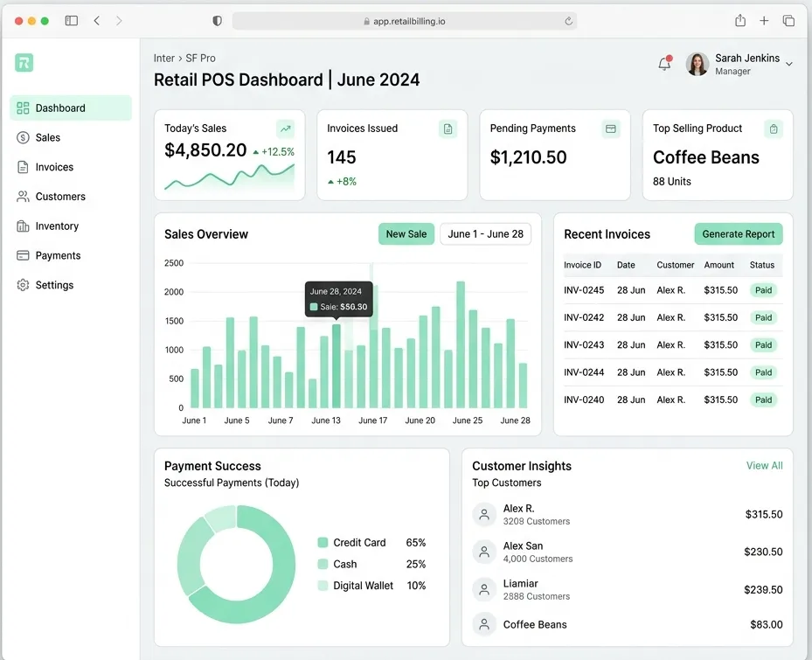Click the Paid badge for INV-0240
812x660 pixels.
[x=763, y=400]
